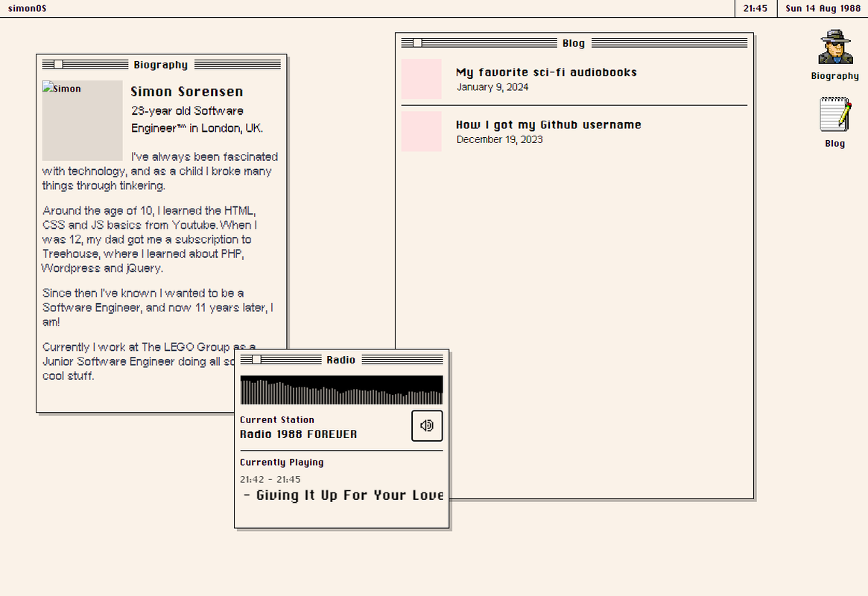The image size is (868, 596).
Task: Open 'My favorite sci-fi audiobooks' post
Action: click(x=546, y=72)
